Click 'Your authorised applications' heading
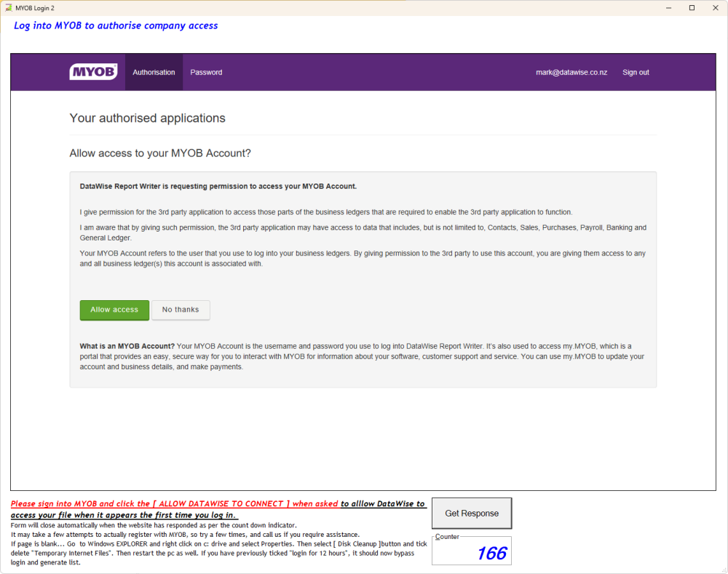 click(148, 118)
